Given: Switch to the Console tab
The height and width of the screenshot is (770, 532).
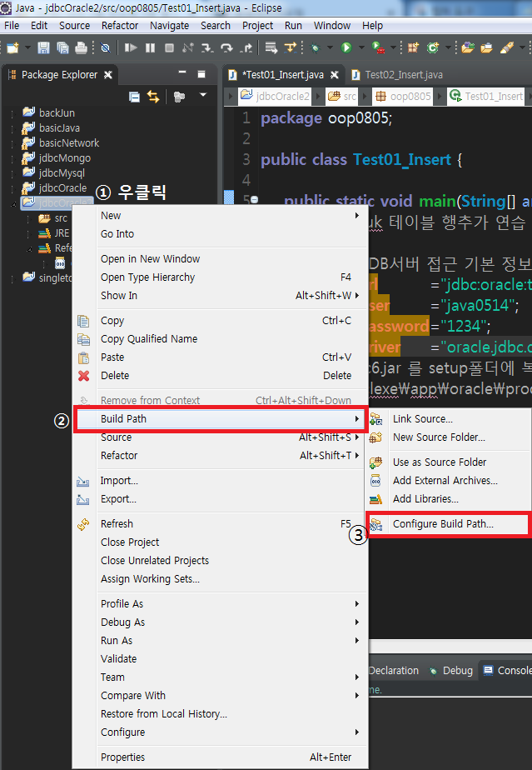Looking at the screenshot, I should pos(507,670).
